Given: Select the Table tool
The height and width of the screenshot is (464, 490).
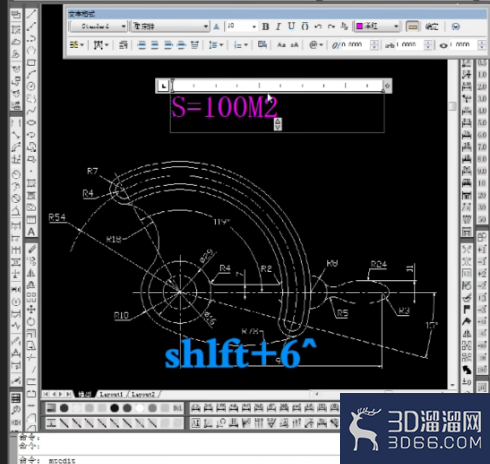Looking at the screenshot, I should click(31, 220).
